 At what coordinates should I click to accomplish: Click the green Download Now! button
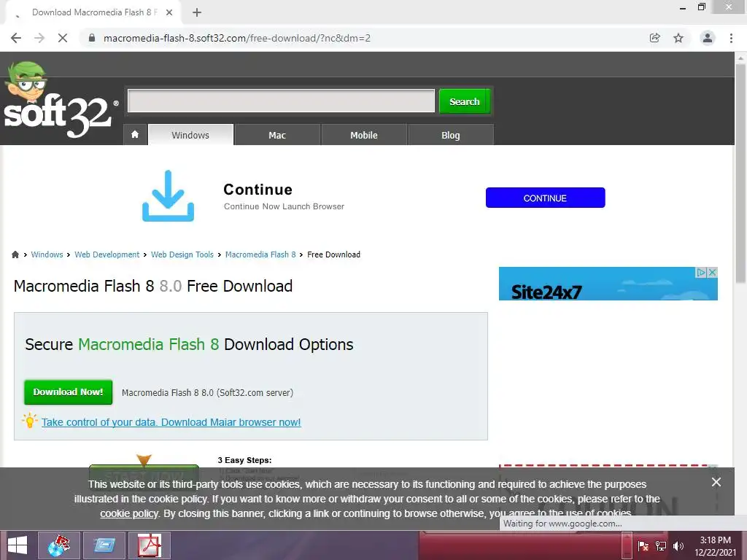click(x=68, y=392)
